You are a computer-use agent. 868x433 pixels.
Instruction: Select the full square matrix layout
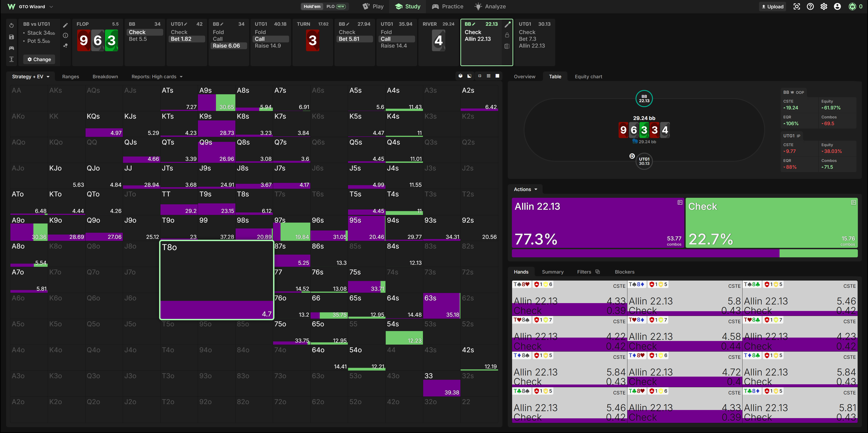click(497, 76)
